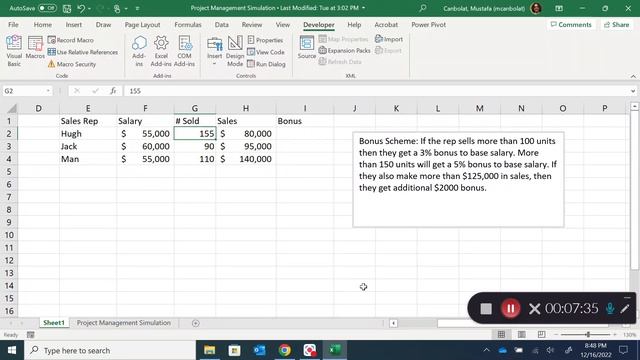Open XML Expansion Packs
The image size is (640, 360).
(x=344, y=51)
